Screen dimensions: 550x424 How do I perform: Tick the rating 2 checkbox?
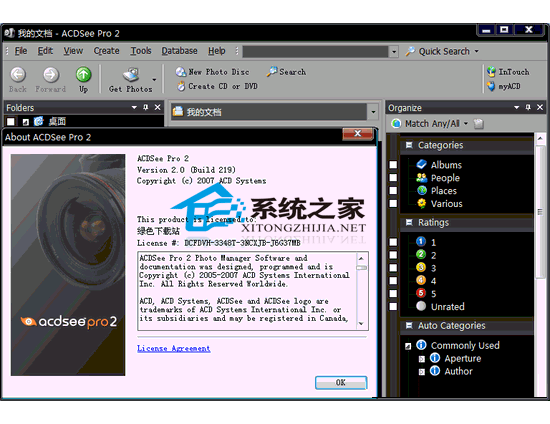[x=393, y=255]
